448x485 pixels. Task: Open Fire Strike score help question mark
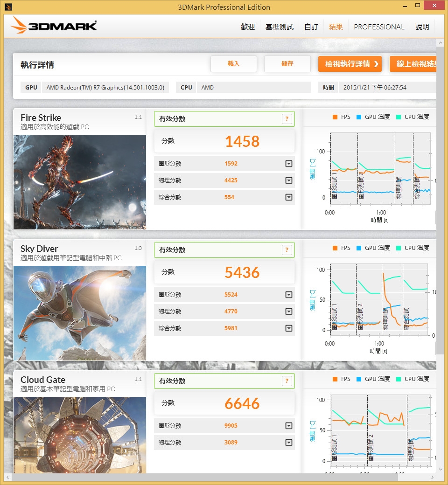287,119
